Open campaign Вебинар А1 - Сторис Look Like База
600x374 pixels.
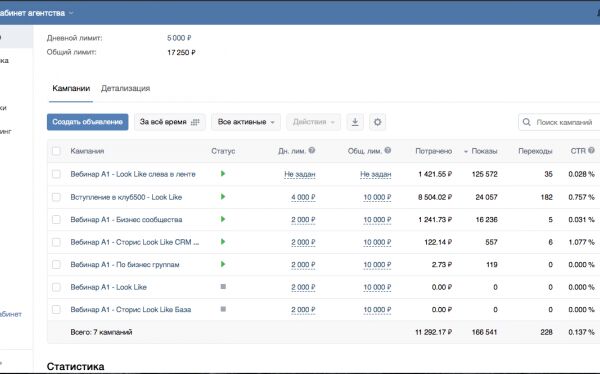pos(130,309)
